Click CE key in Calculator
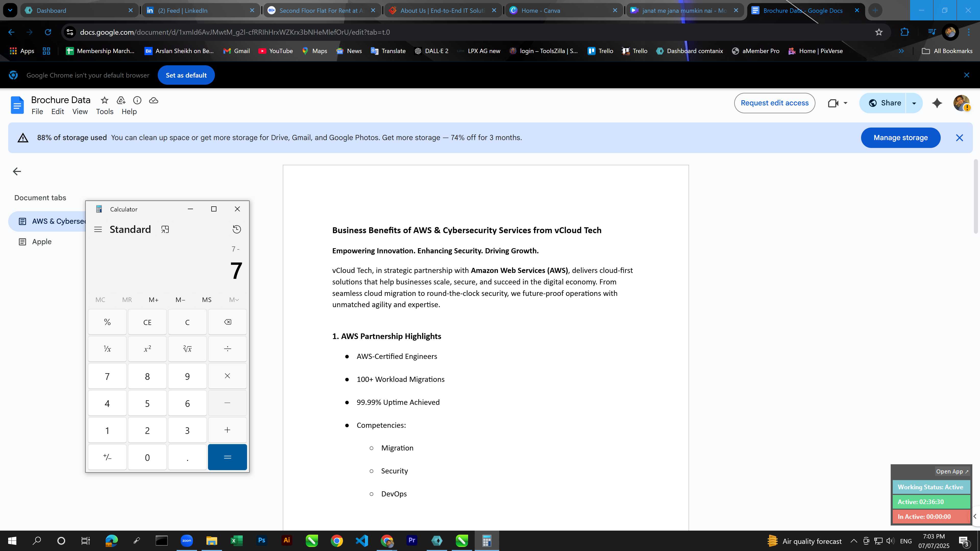980x551 pixels. coord(147,322)
